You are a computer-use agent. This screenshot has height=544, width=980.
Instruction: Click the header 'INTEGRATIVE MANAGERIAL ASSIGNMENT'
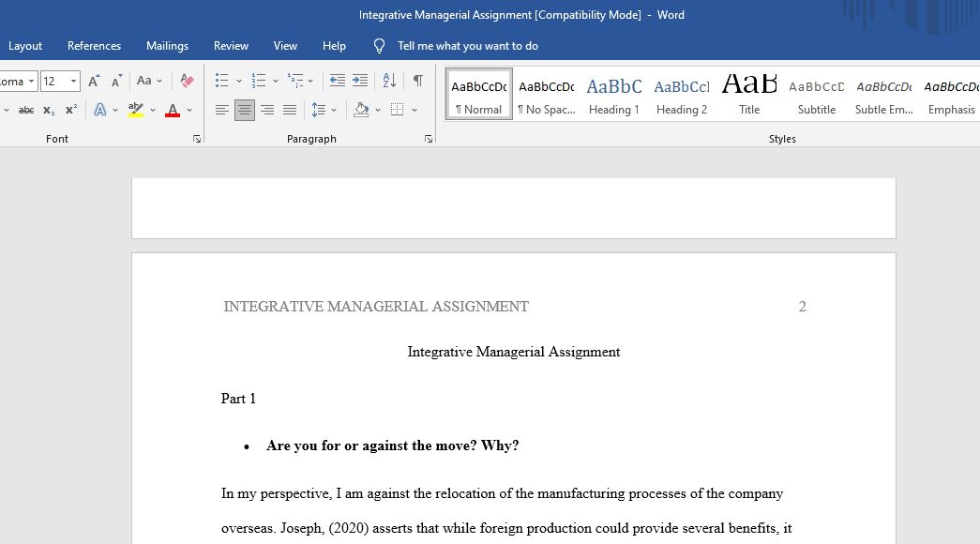pos(376,307)
